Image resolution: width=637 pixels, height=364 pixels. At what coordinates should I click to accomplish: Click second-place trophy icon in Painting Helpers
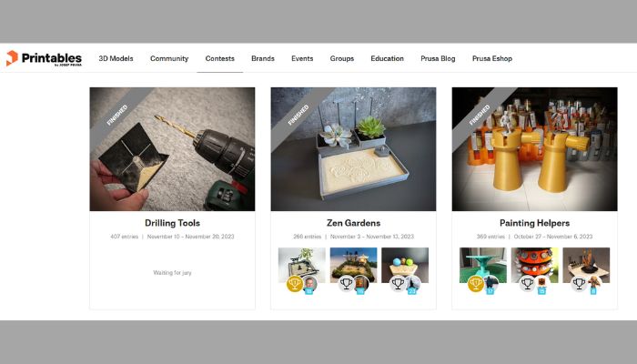527,283
